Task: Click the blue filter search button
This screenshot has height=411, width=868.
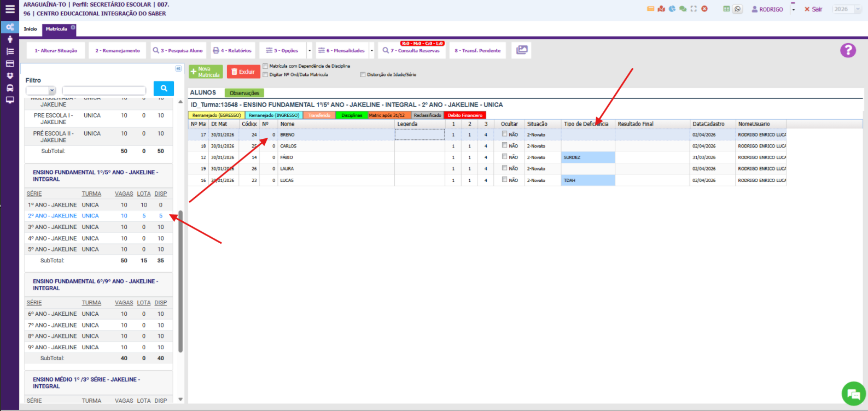Action: click(x=164, y=89)
